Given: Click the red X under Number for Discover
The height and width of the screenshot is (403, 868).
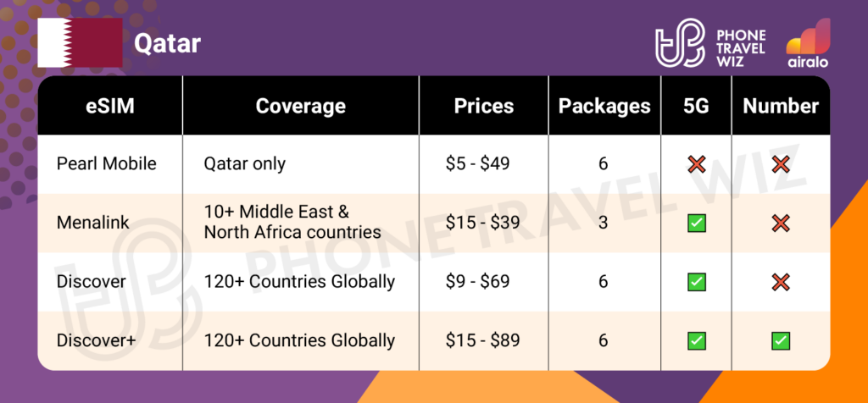Looking at the screenshot, I should click(x=781, y=281).
